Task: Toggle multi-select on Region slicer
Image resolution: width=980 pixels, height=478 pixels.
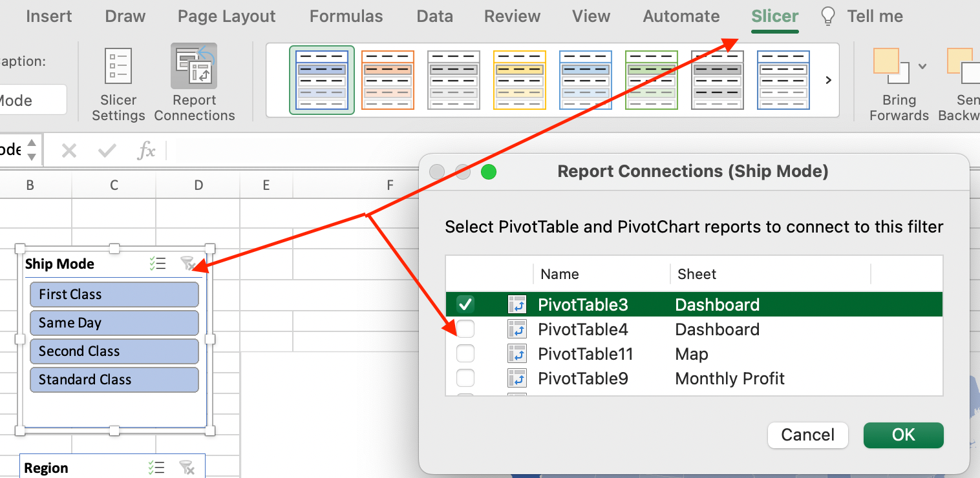Action: 157,468
